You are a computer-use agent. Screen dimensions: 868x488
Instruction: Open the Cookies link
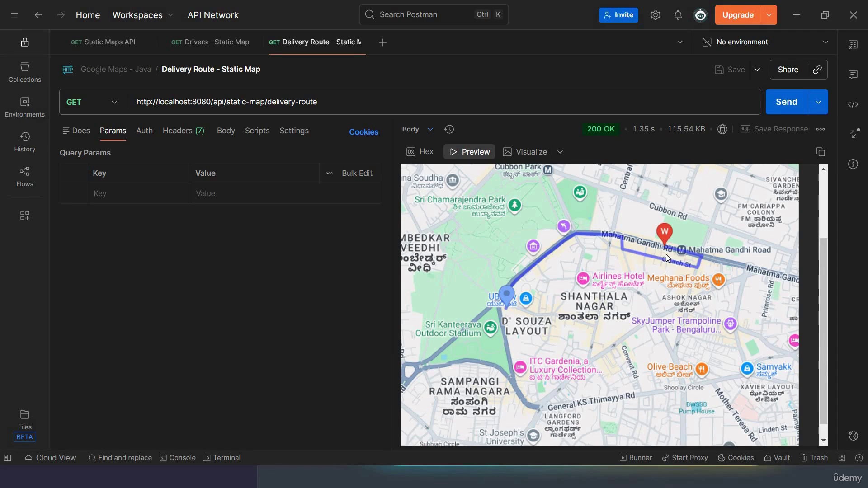363,132
